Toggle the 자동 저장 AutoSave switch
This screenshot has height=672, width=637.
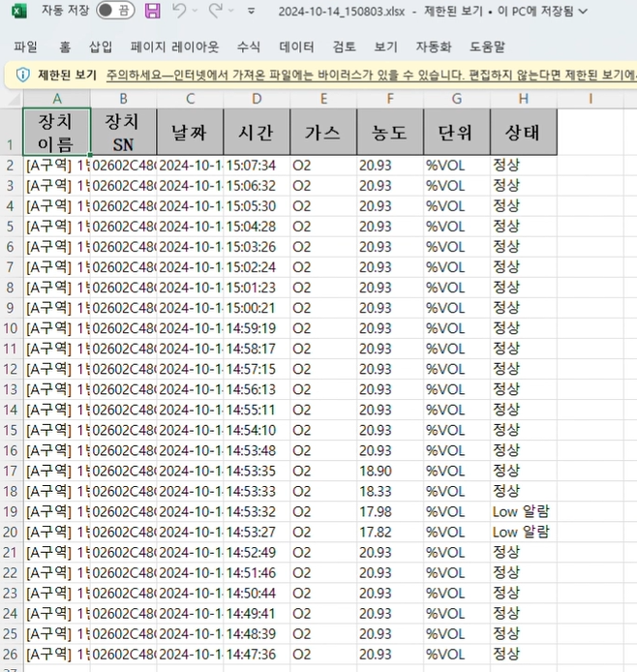click(x=115, y=11)
